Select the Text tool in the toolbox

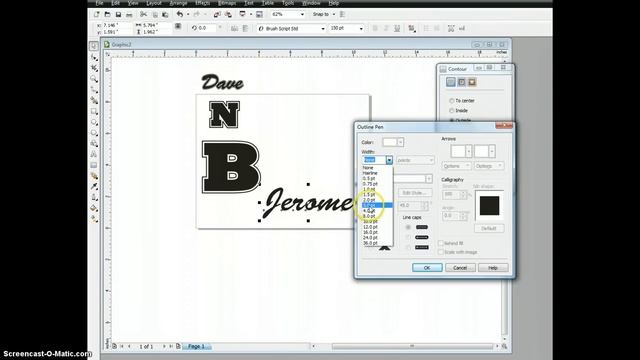(x=94, y=154)
